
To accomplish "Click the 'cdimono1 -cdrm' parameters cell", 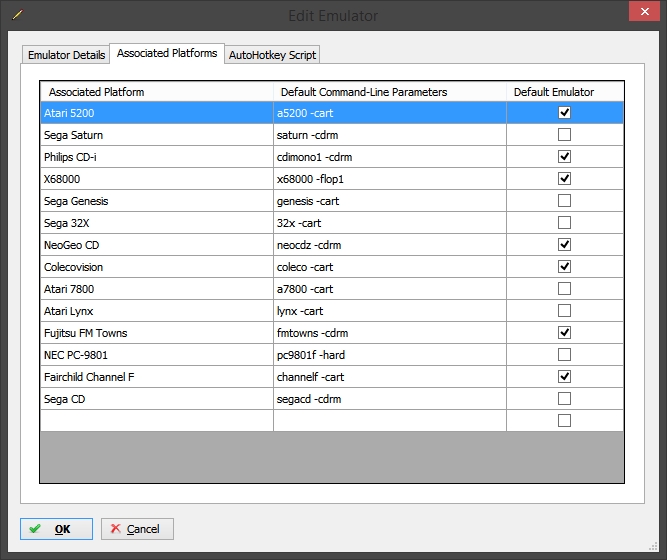I will pos(390,157).
